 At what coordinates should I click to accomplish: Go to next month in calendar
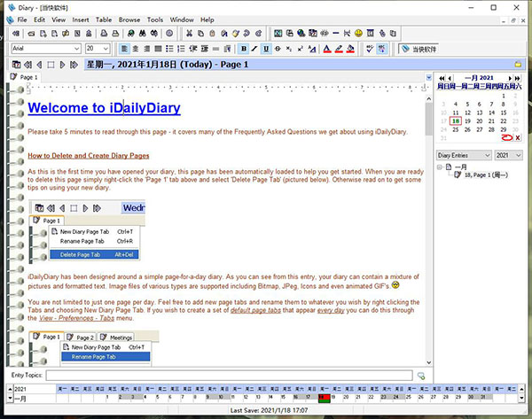pos(510,78)
